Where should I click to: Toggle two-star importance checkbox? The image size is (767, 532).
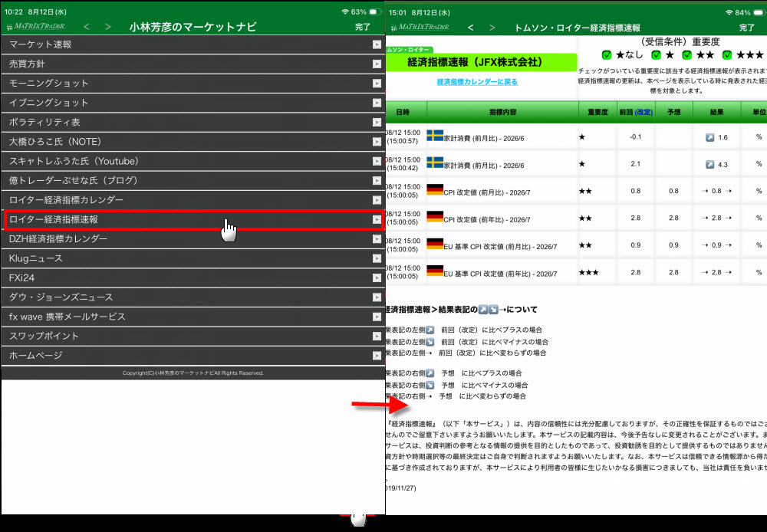point(686,54)
